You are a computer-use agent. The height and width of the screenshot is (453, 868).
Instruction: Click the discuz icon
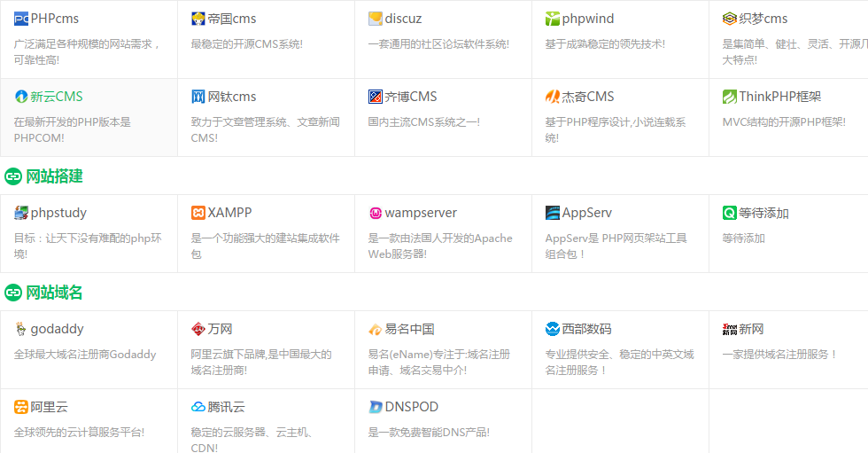click(x=376, y=19)
